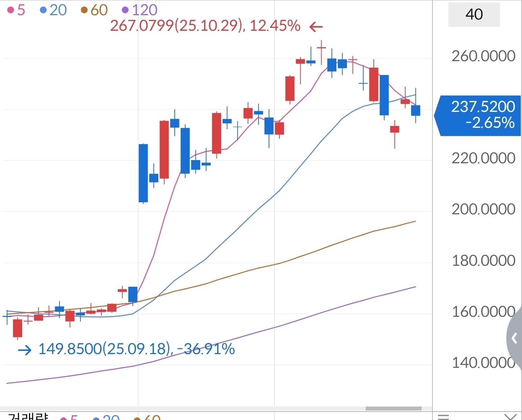This screenshot has height=420, width=522.
Task: Close the volume panel with the X icon
Action: [510, 416]
